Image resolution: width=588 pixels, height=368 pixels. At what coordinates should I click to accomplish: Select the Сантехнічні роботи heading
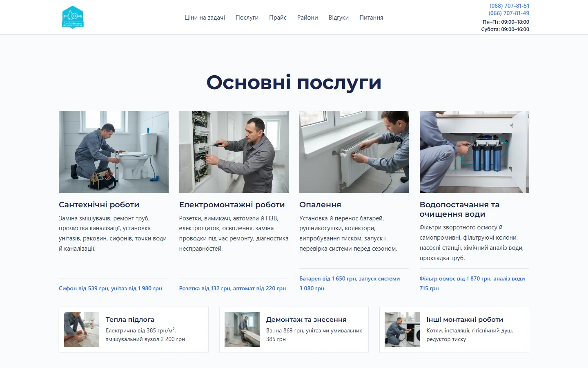pyautogui.click(x=99, y=205)
